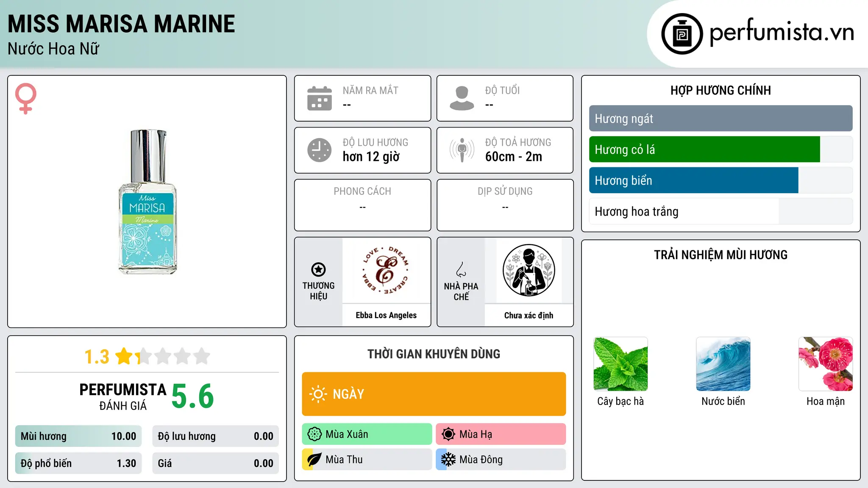This screenshot has height=488, width=868.
Task: Click the pink female gender symbol
Action: [25, 98]
